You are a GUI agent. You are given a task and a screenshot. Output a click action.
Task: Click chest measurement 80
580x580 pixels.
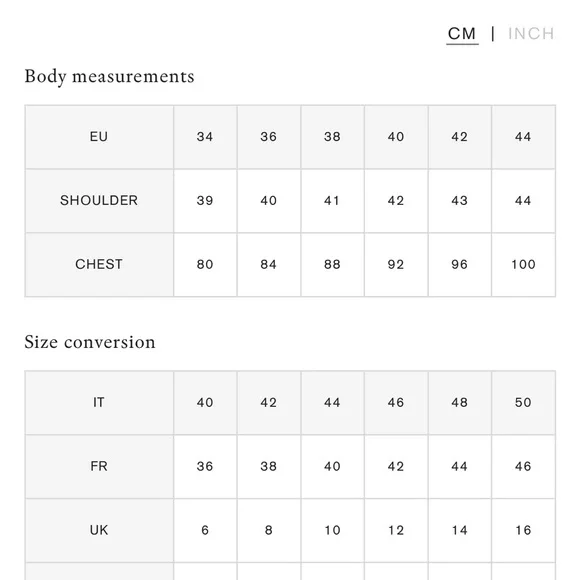point(205,265)
